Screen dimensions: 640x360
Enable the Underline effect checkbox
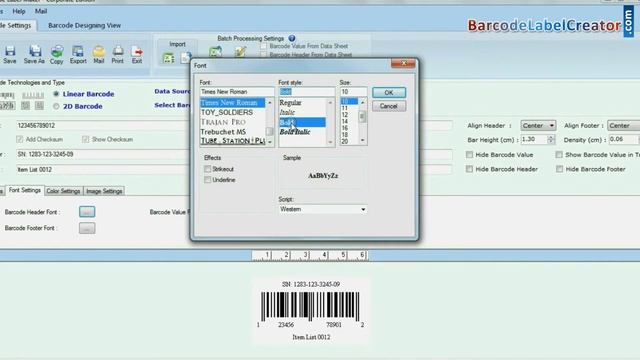tap(208, 180)
